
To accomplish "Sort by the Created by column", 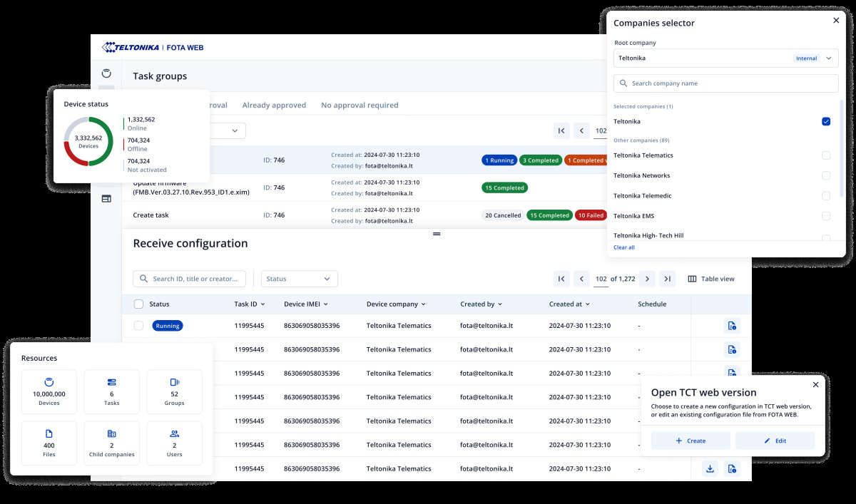I will [x=481, y=304].
